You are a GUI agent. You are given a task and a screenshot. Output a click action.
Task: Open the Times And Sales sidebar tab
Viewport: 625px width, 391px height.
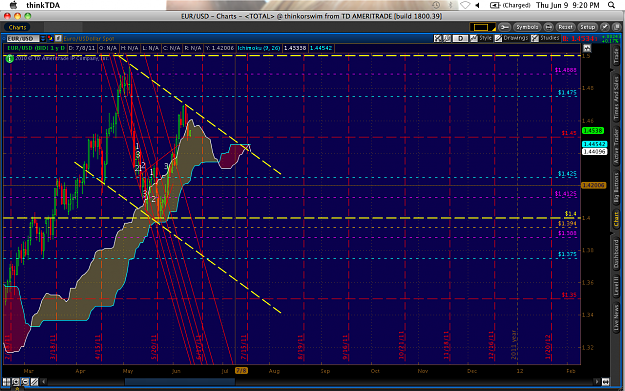point(617,98)
